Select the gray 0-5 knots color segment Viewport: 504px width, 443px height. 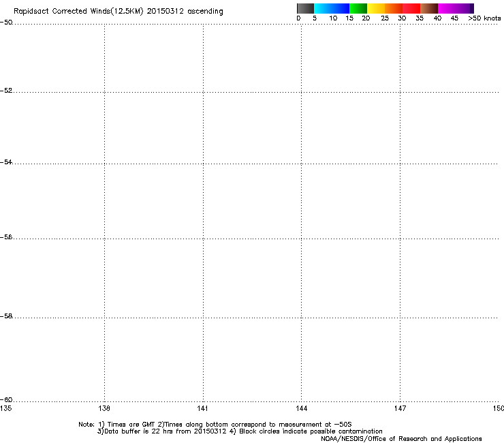click(x=305, y=8)
